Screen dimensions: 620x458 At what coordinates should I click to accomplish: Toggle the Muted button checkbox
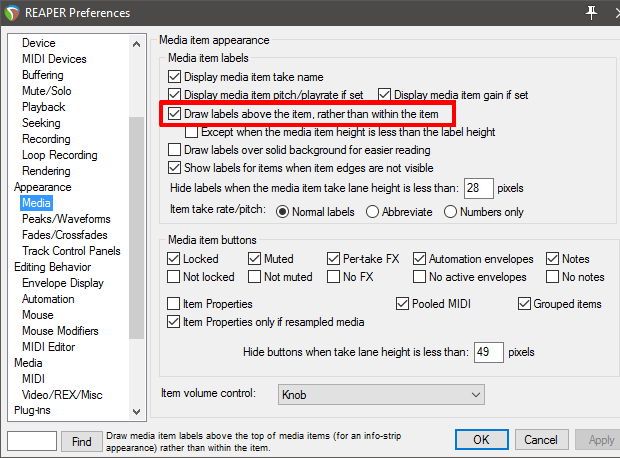pos(254,259)
